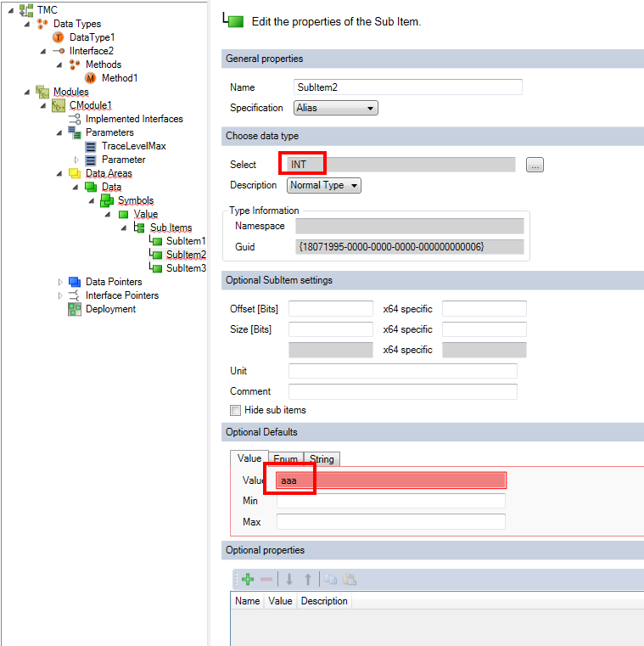Click the Size [Bits] input field
Viewport: 644px width, 646px height.
(331, 329)
